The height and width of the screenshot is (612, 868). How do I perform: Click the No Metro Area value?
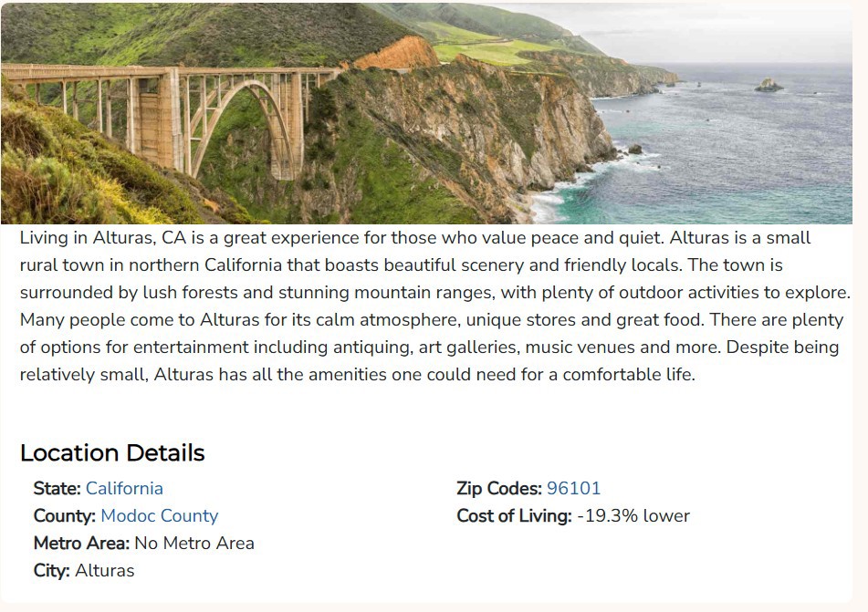pos(194,543)
